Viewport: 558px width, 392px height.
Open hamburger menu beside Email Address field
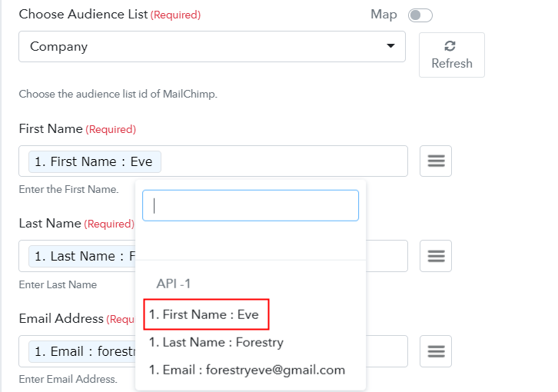coord(436,351)
